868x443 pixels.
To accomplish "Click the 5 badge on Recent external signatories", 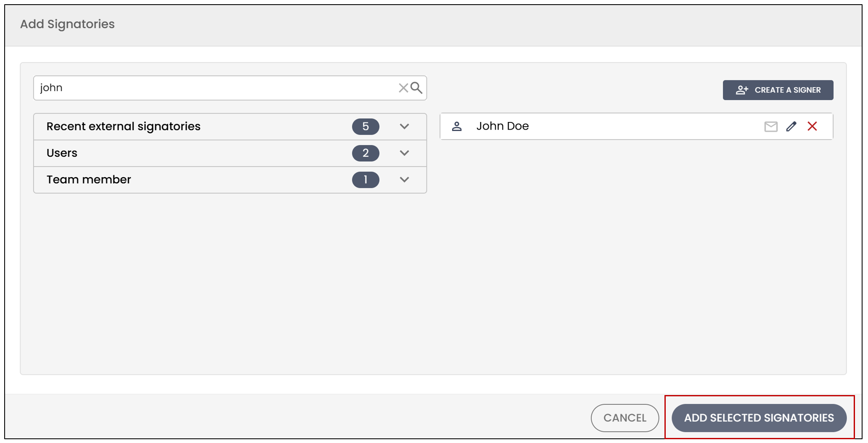I will 365,127.
